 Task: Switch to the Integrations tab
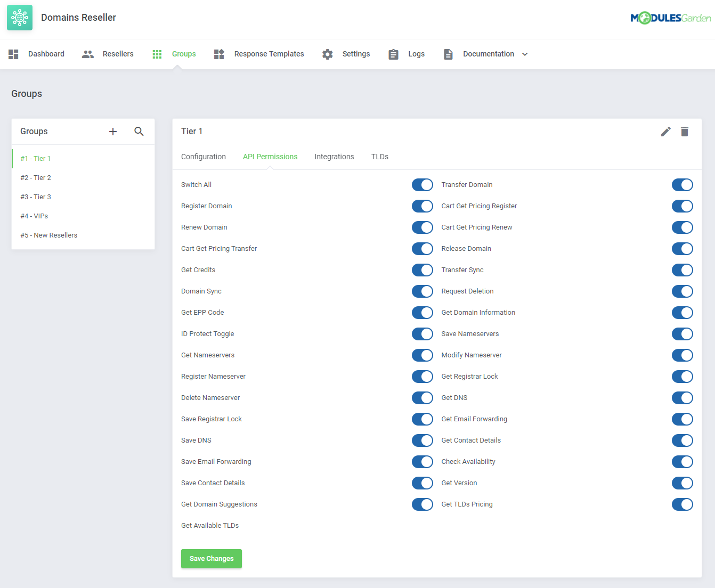(x=334, y=157)
